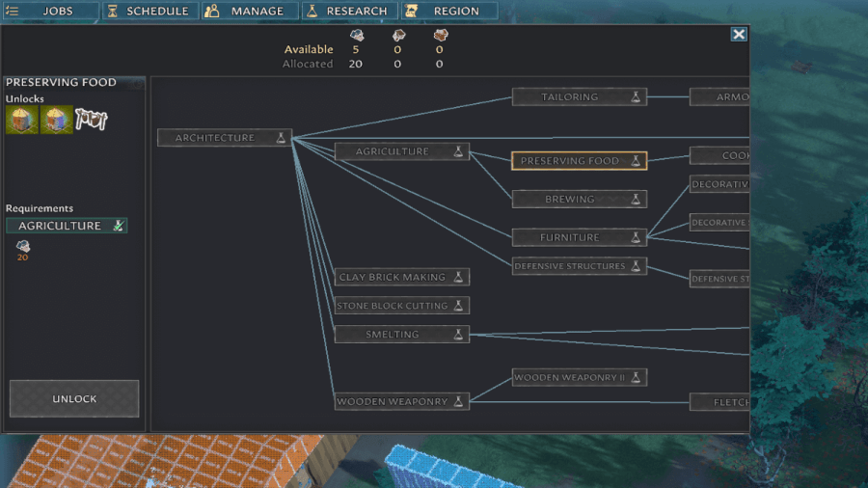The width and height of the screenshot is (868, 488).
Task: Click the Agriculture requirement entry
Action: 67,226
